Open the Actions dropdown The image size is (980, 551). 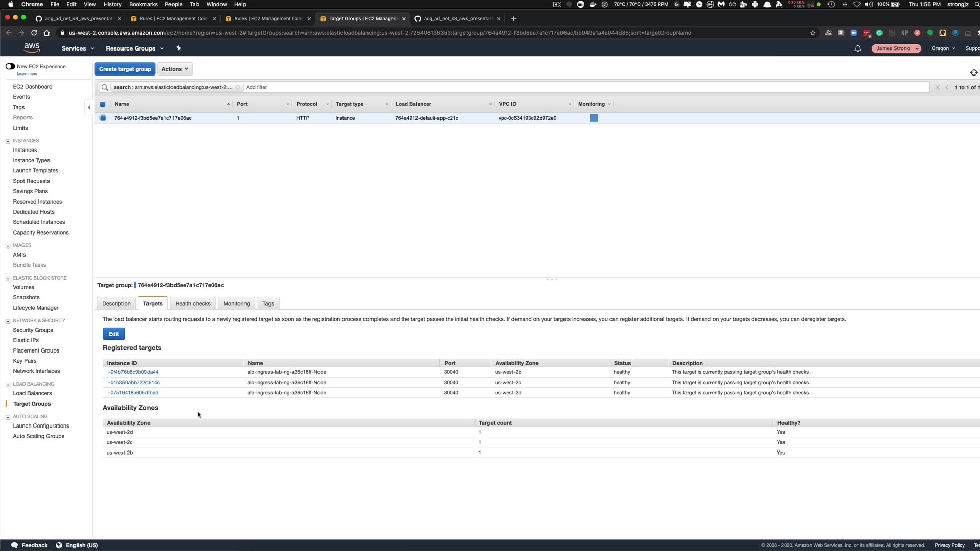[175, 69]
